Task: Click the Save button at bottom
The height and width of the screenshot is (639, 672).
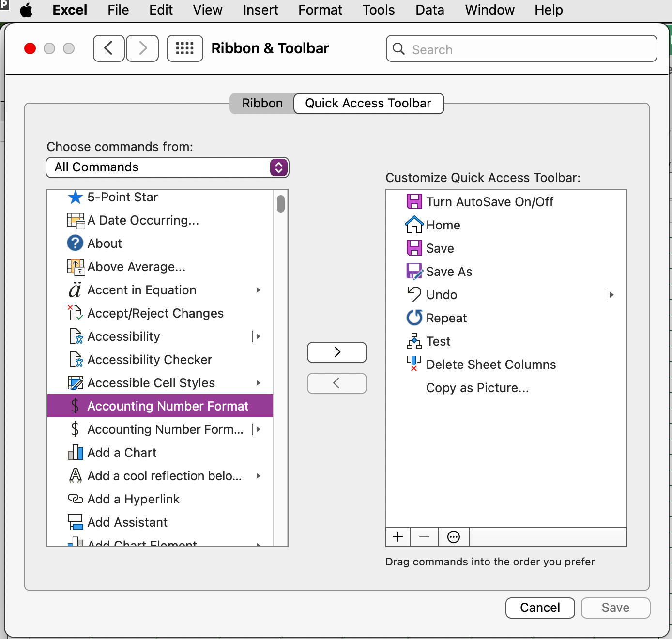Action: (x=616, y=608)
